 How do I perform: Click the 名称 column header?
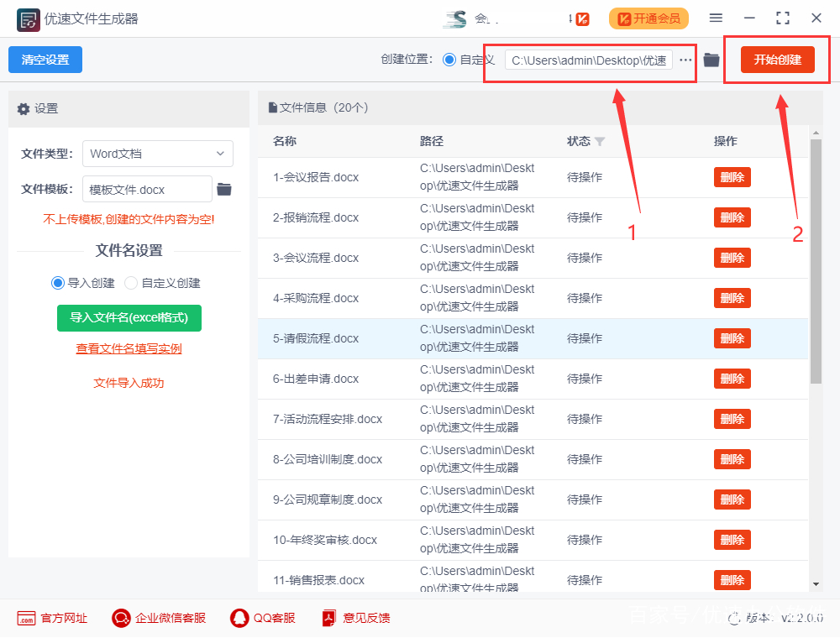click(285, 141)
